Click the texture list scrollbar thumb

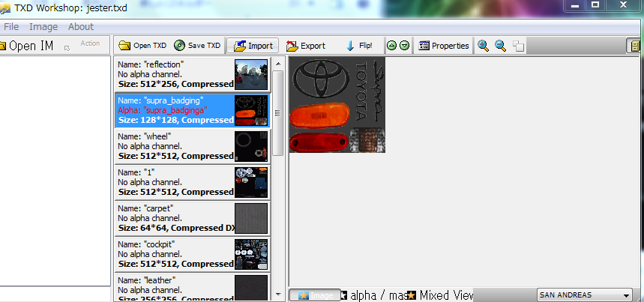[x=278, y=113]
